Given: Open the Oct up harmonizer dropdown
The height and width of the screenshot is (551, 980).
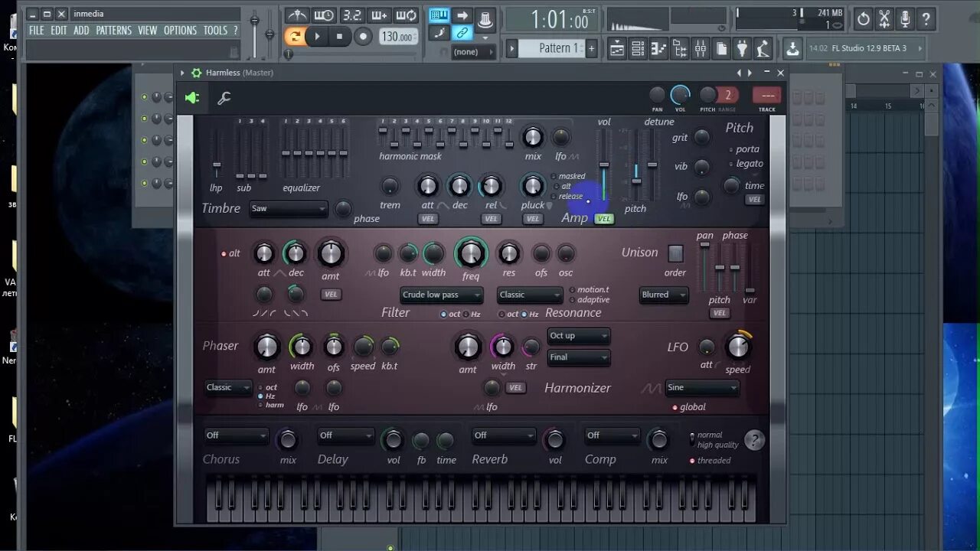Looking at the screenshot, I should click(x=579, y=336).
